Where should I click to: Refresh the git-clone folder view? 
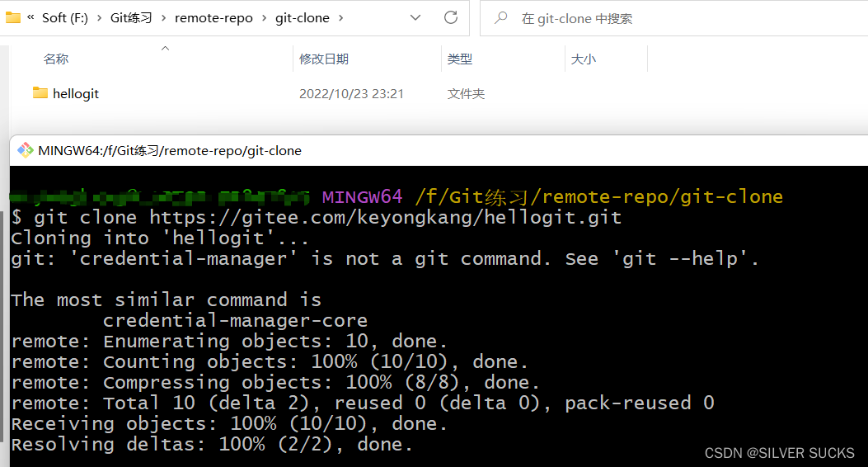coord(451,17)
